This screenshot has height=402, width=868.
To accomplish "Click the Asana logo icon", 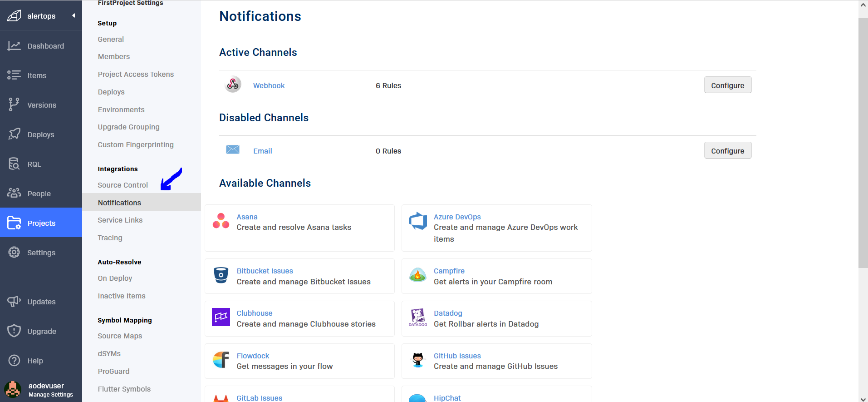I will (221, 221).
